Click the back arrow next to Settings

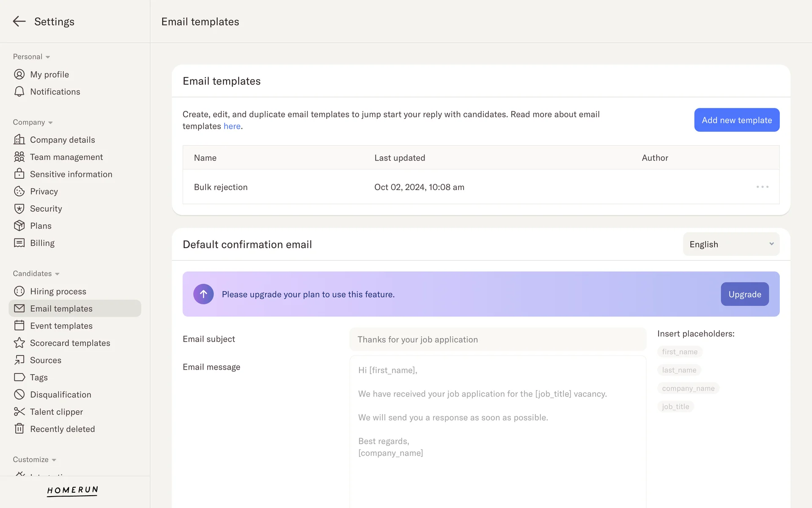(19, 22)
